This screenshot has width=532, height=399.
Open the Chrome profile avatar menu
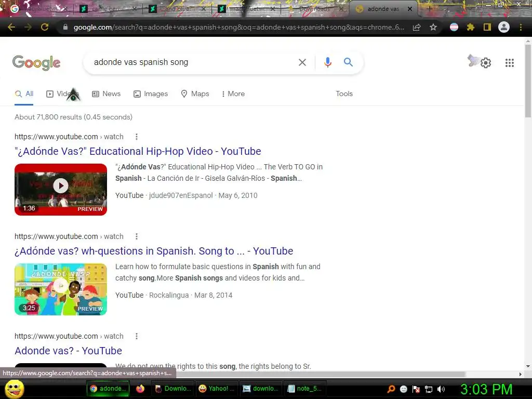pyautogui.click(x=504, y=27)
